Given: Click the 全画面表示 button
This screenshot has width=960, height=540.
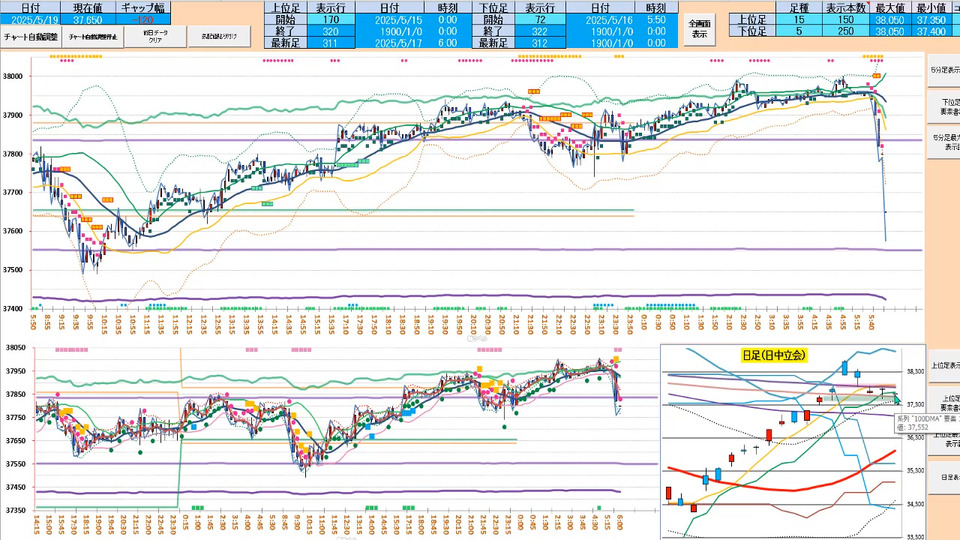Looking at the screenshot, I should (699, 29).
